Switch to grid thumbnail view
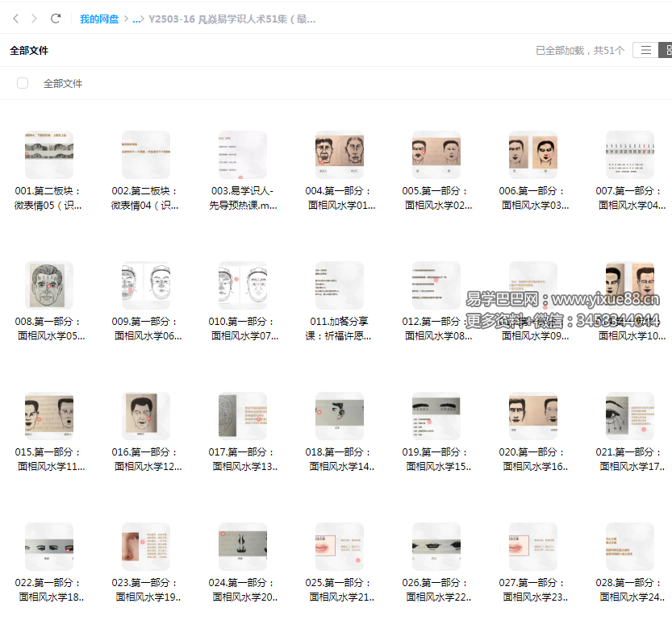 pyautogui.click(x=666, y=50)
